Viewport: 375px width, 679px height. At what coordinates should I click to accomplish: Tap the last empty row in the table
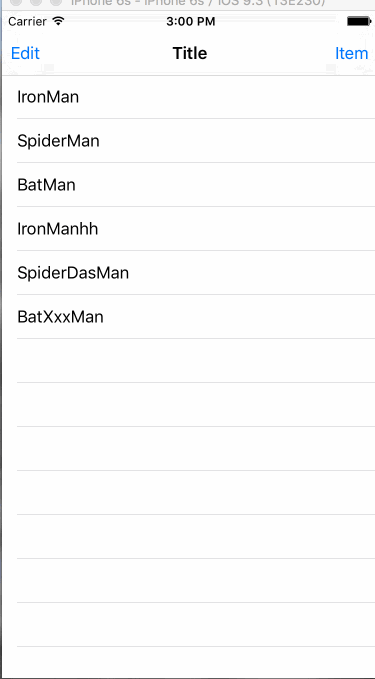(188, 663)
